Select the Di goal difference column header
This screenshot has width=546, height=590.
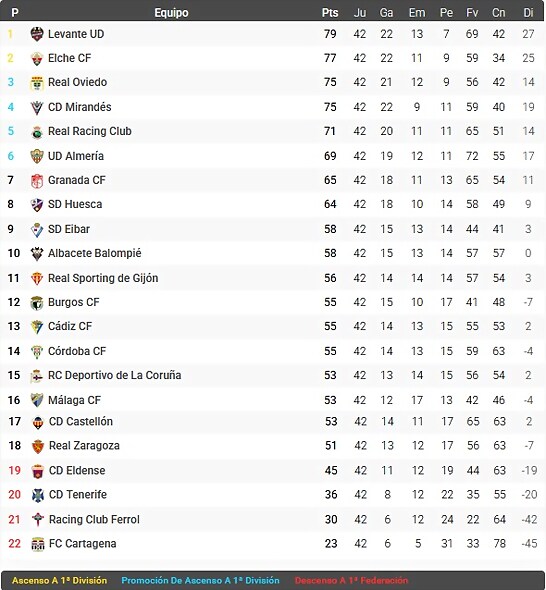528,13
